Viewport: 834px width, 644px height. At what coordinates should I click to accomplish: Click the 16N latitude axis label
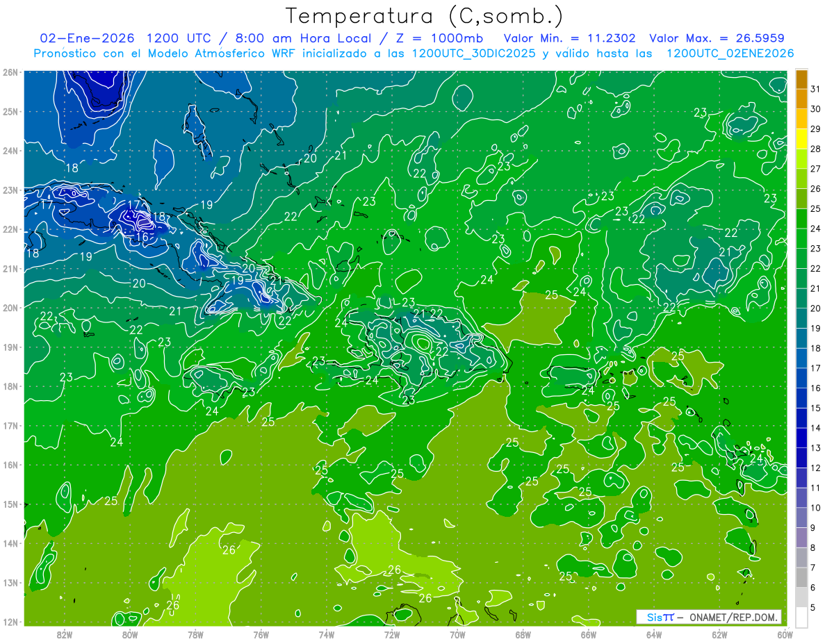point(10,465)
